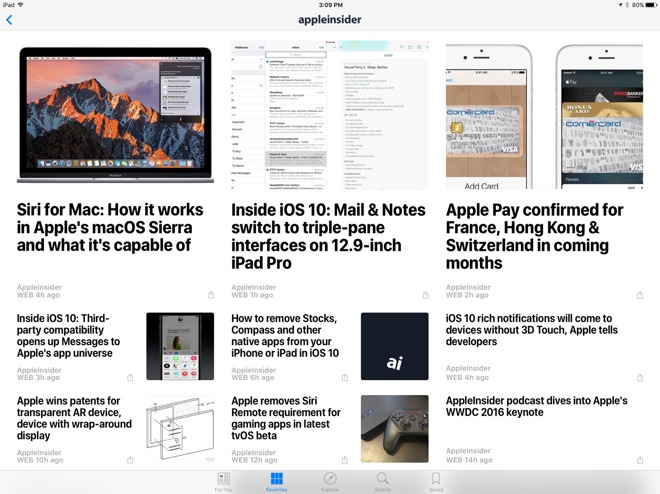Open the Apple Pay iPhones image
Screen dimensions: 660x494
(x=544, y=115)
